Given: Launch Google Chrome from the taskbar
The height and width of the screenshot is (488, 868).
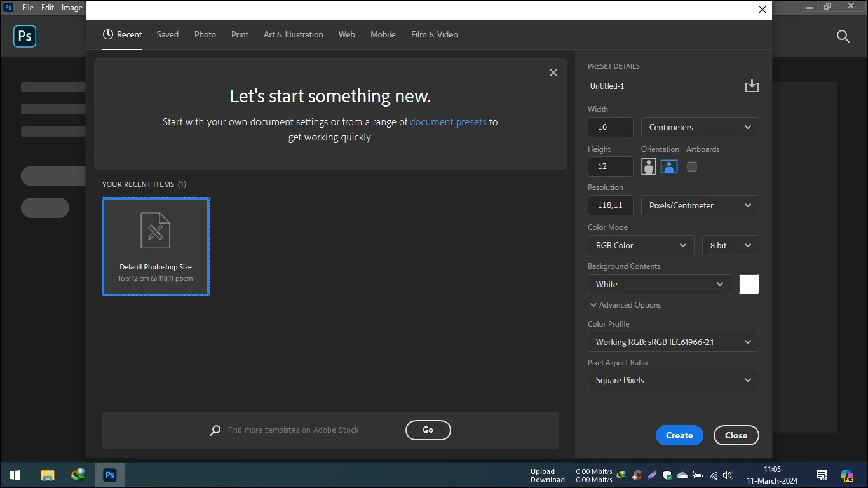Looking at the screenshot, I should point(78,475).
